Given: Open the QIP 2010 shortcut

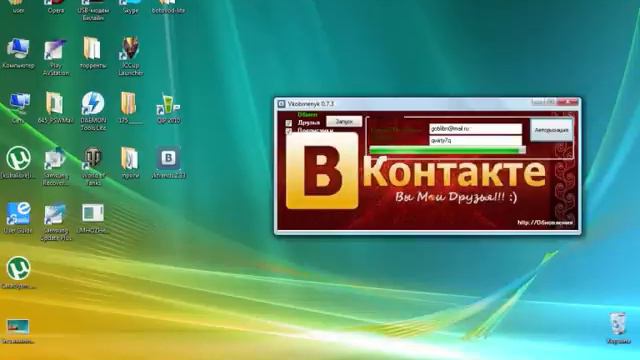Looking at the screenshot, I should [168, 108].
